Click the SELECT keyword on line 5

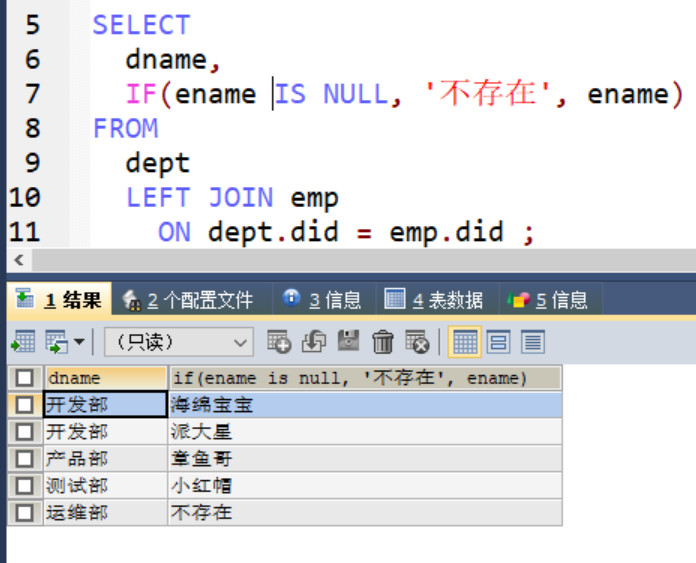click(x=142, y=25)
